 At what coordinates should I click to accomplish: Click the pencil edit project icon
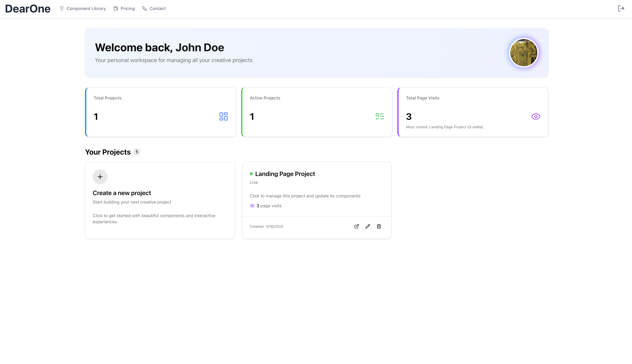tap(367, 226)
